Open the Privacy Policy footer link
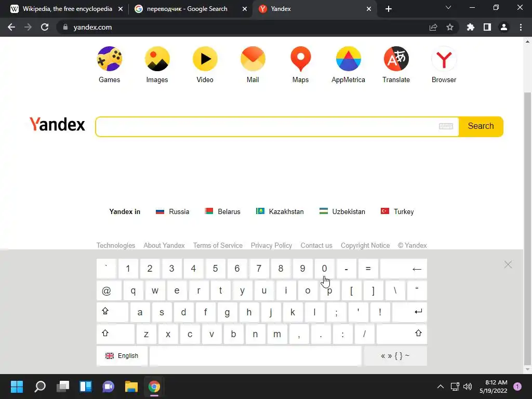The image size is (532, 399). tap(271, 245)
